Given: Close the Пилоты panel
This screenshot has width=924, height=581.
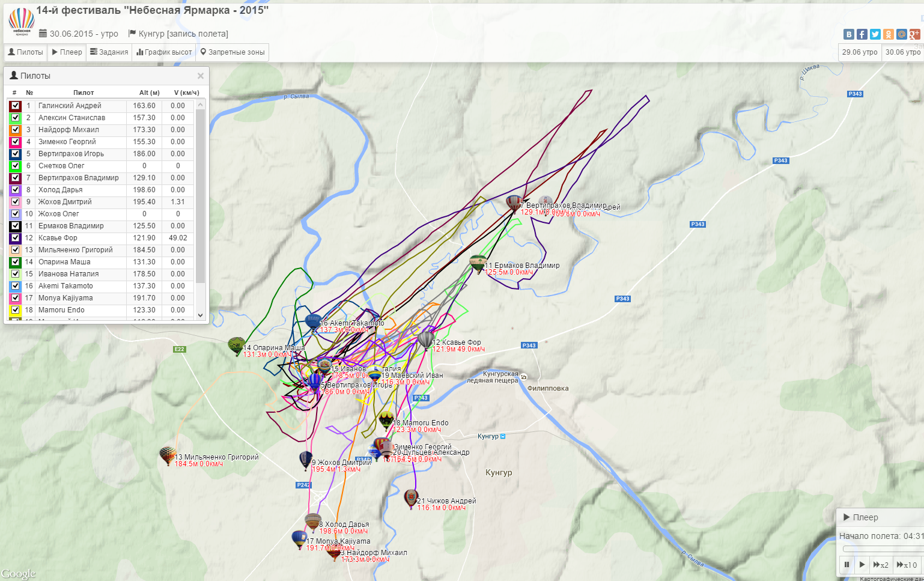Looking at the screenshot, I should 201,76.
